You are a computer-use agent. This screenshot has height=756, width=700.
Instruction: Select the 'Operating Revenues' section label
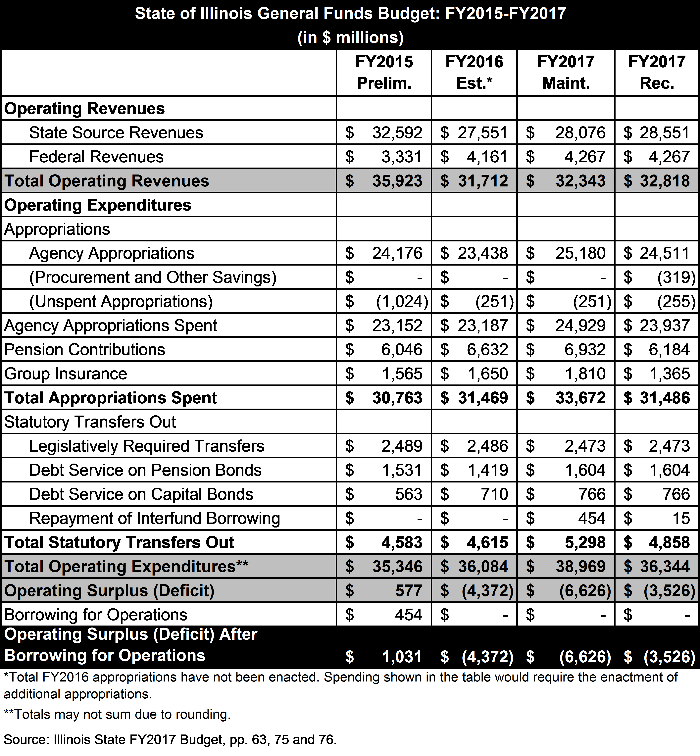coord(84,109)
